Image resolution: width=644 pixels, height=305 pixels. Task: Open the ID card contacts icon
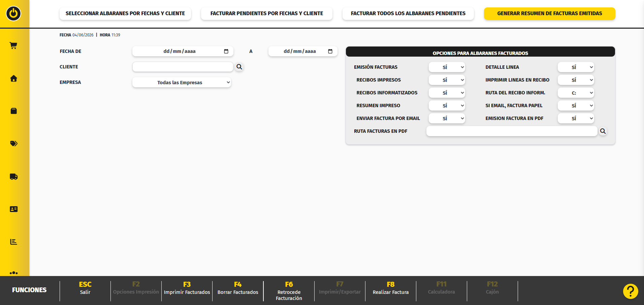13,209
